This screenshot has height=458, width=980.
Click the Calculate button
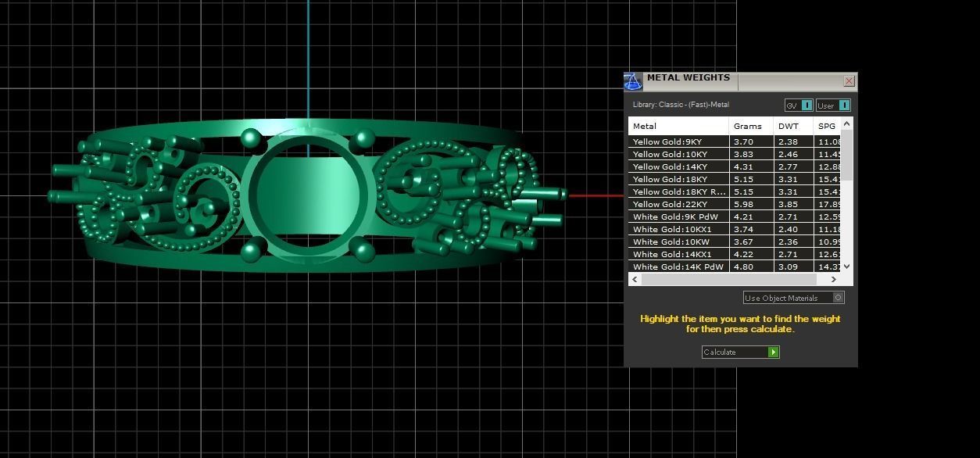click(740, 352)
